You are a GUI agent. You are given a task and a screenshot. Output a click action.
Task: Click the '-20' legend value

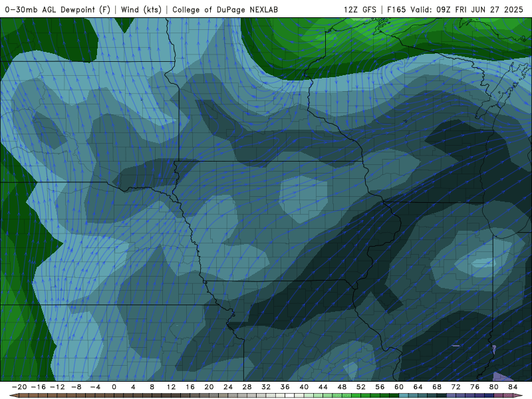pos(19,387)
